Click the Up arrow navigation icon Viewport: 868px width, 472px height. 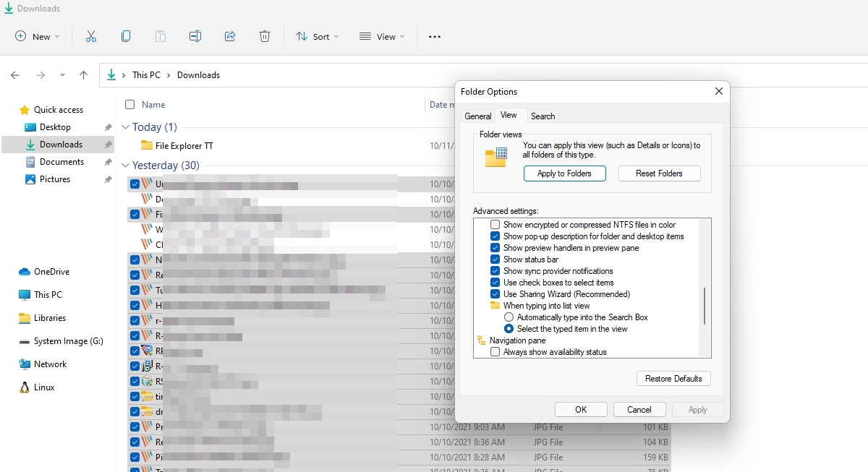(x=84, y=75)
